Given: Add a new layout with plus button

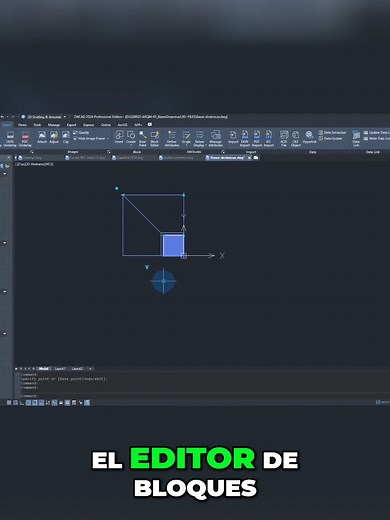Looking at the screenshot, I should pos(90,369).
